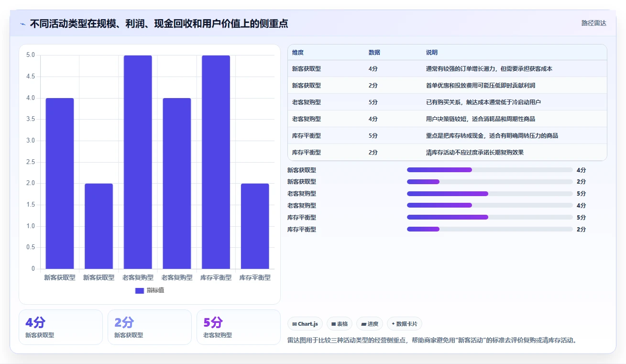Click the 2分 cell in the 清库存活动 row

(373, 153)
